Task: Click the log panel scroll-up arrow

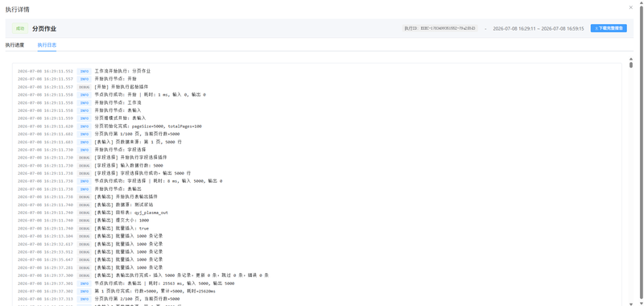Action: click(631, 59)
